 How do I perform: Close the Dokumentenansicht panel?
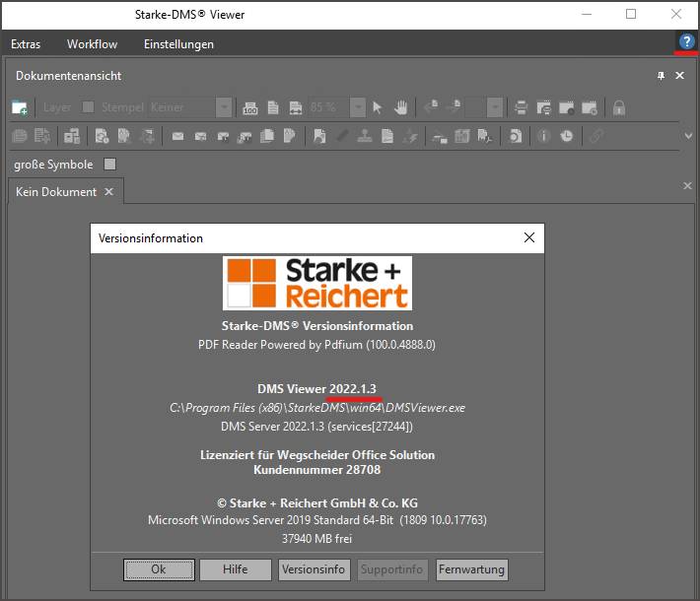point(679,76)
